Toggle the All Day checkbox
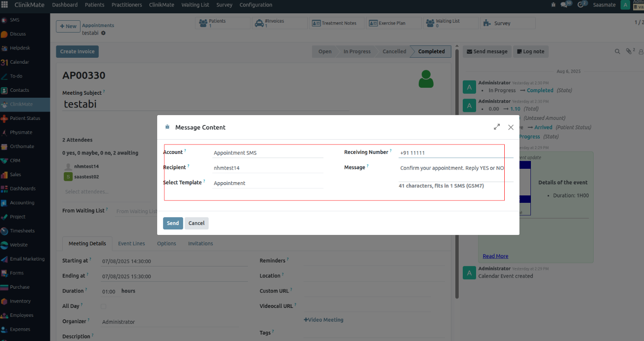This screenshot has height=341, width=644. pyautogui.click(x=103, y=306)
